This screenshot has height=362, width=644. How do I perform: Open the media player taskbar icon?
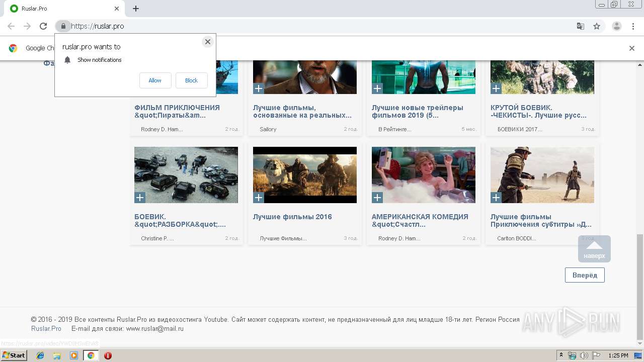tap(74, 355)
